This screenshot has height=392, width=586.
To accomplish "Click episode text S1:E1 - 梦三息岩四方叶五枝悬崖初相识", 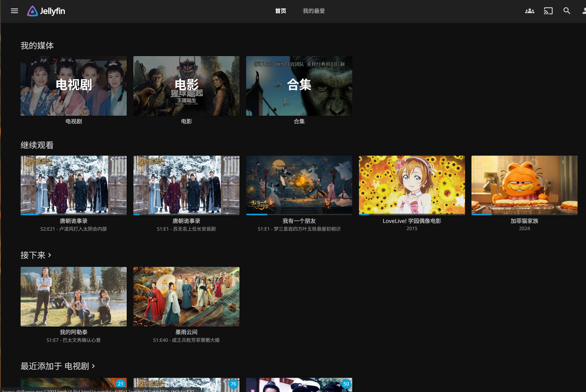I will tap(299, 229).
